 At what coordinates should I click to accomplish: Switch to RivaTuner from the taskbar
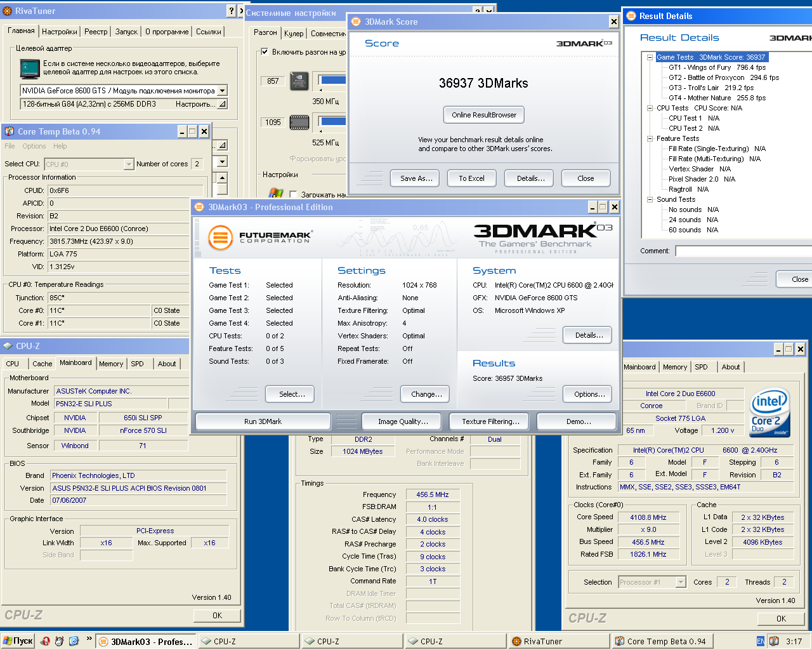tap(558, 641)
